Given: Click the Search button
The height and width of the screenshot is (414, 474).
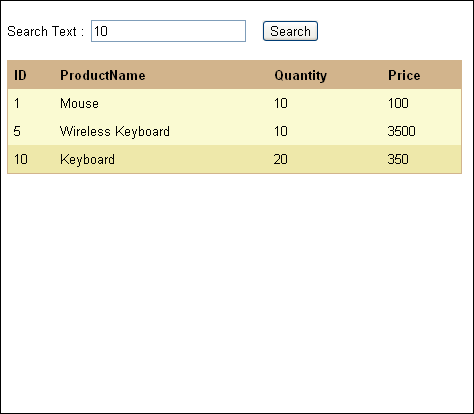Looking at the screenshot, I should 290,31.
